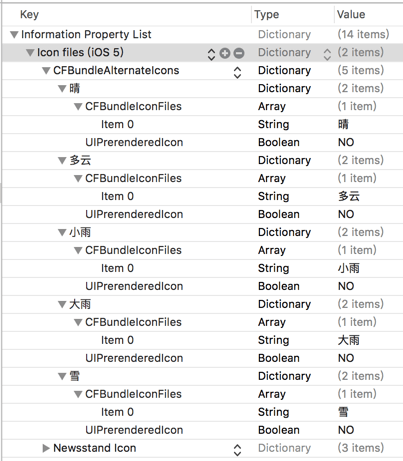This screenshot has height=461, width=403.
Task: Collapse the 雪 dictionary
Action: tap(62, 377)
